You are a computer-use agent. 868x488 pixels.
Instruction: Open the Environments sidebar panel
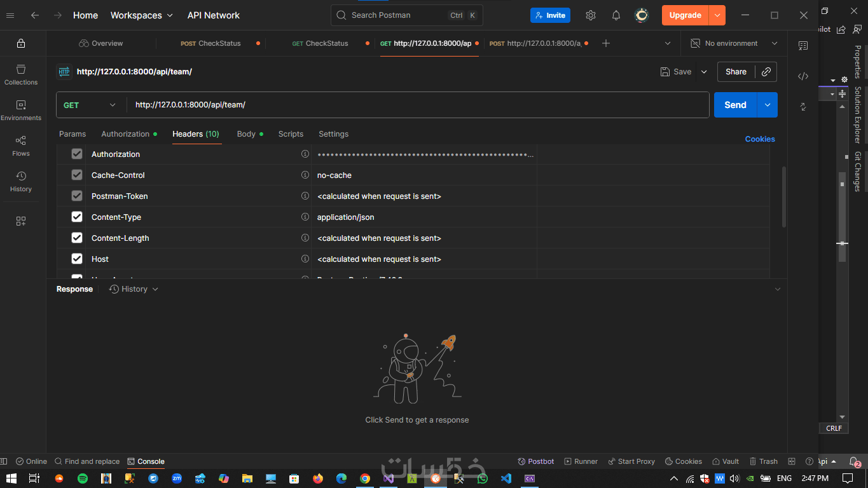[x=21, y=110]
